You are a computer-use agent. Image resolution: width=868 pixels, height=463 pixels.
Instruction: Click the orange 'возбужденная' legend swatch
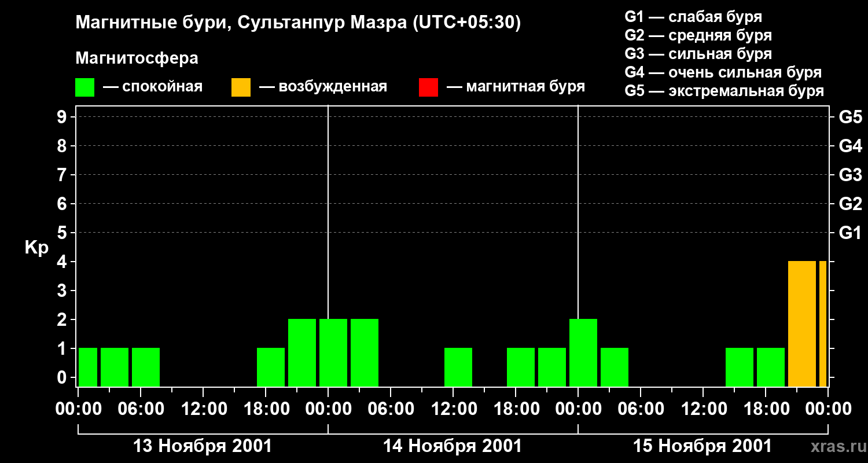(241, 87)
